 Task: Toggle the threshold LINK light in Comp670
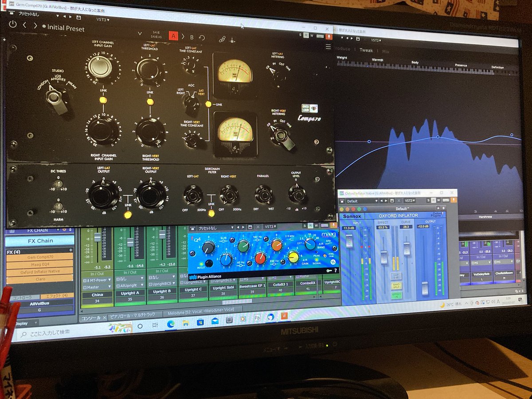(150, 102)
